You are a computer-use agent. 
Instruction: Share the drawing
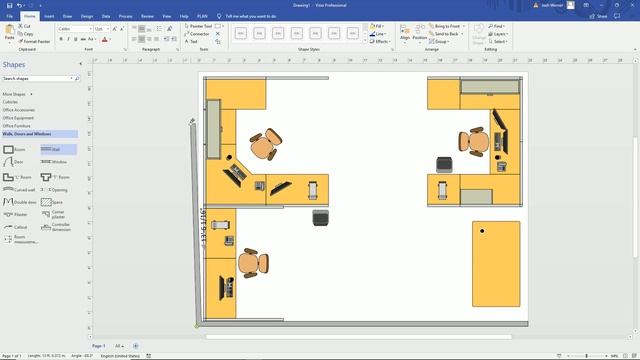point(598,16)
